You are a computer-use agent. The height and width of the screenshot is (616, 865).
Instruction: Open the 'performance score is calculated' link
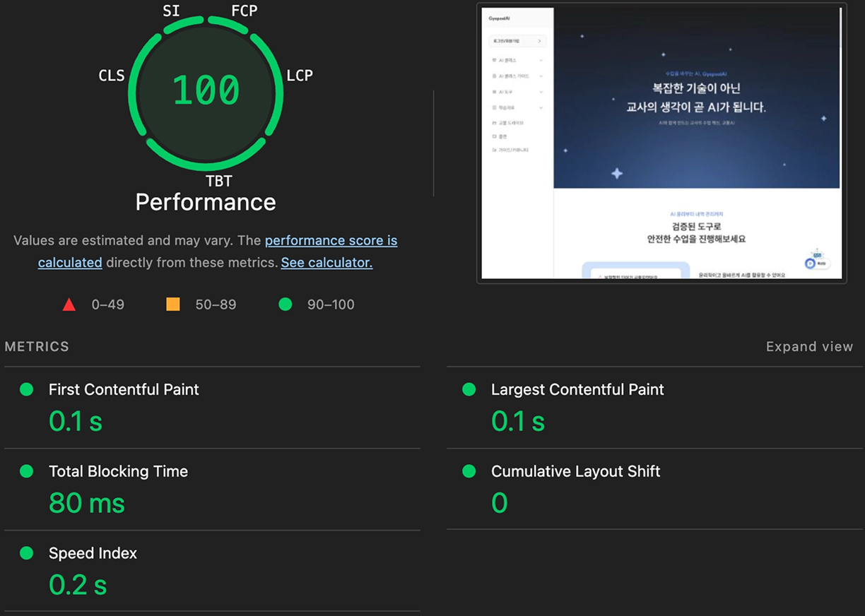331,241
